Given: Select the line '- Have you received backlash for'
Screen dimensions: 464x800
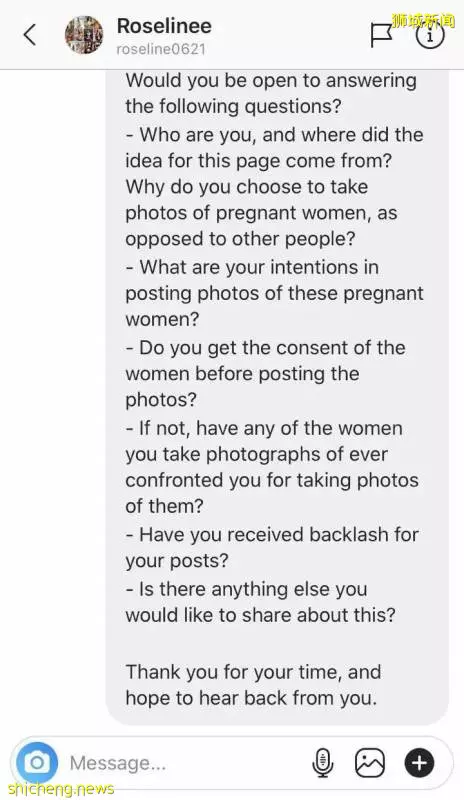Looking at the screenshot, I should pos(272,535).
